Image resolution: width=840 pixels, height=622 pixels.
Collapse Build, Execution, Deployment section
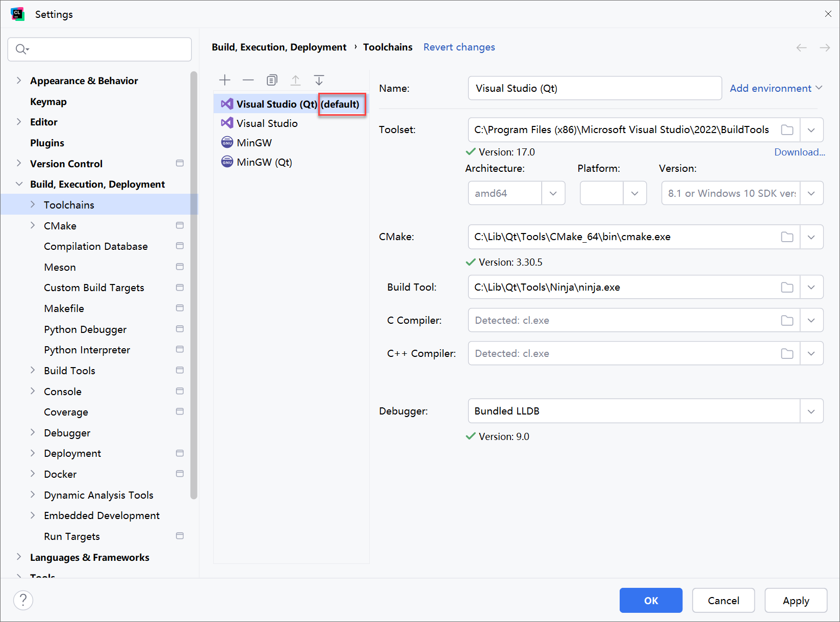(x=19, y=184)
